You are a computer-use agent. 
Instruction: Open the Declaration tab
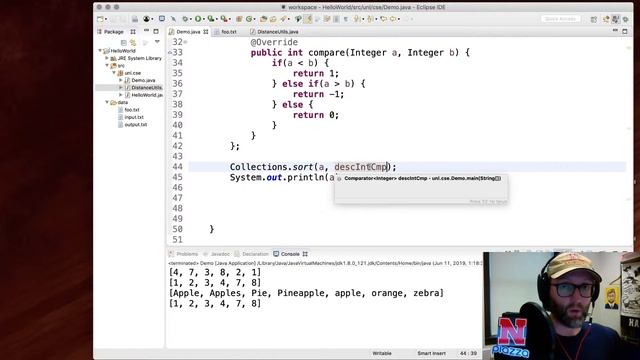255,254
